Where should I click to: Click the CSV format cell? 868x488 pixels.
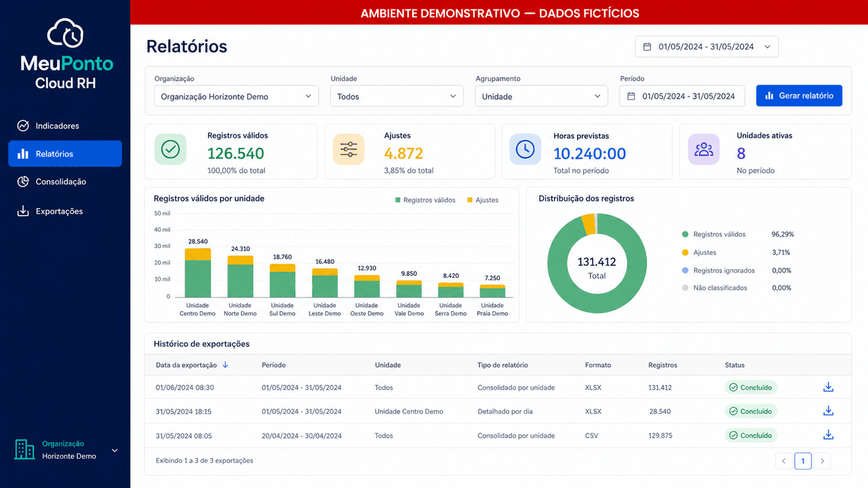point(591,436)
